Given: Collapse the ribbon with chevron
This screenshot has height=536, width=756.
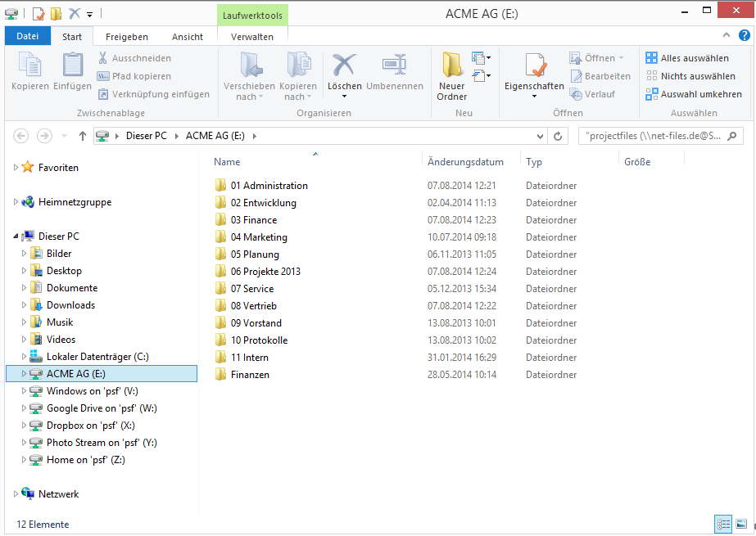Looking at the screenshot, I should [x=727, y=35].
